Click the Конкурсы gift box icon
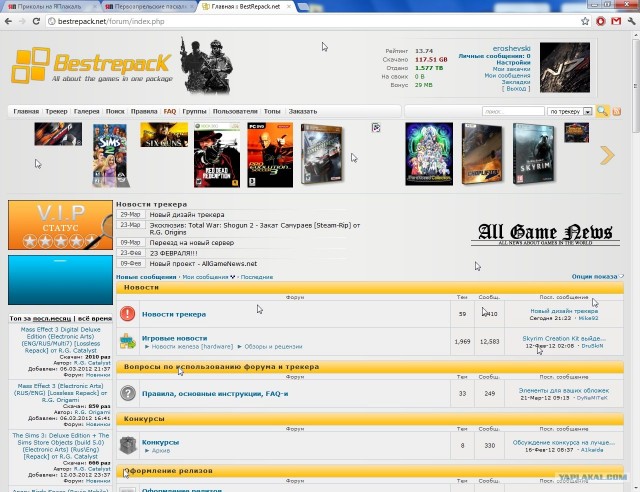This screenshot has height=492, width=640. [x=128, y=445]
